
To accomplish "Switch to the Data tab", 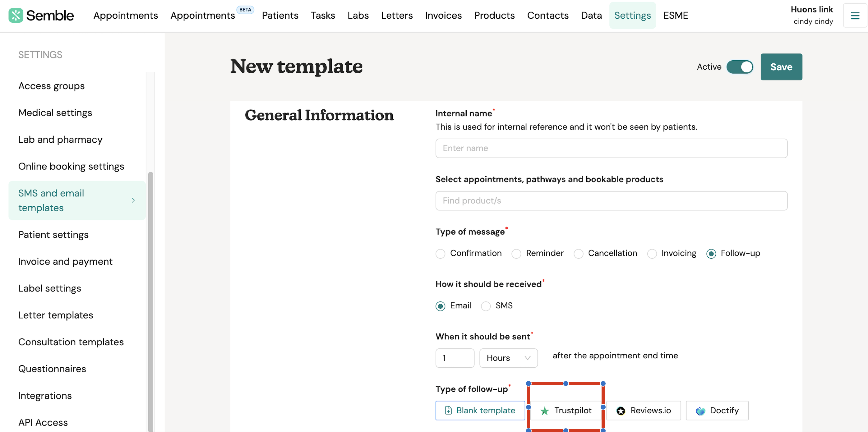I will pos(591,16).
